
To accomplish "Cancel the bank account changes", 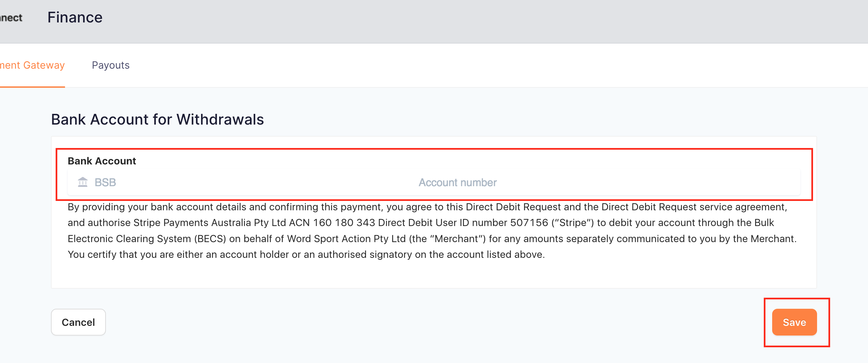I will pos(78,322).
